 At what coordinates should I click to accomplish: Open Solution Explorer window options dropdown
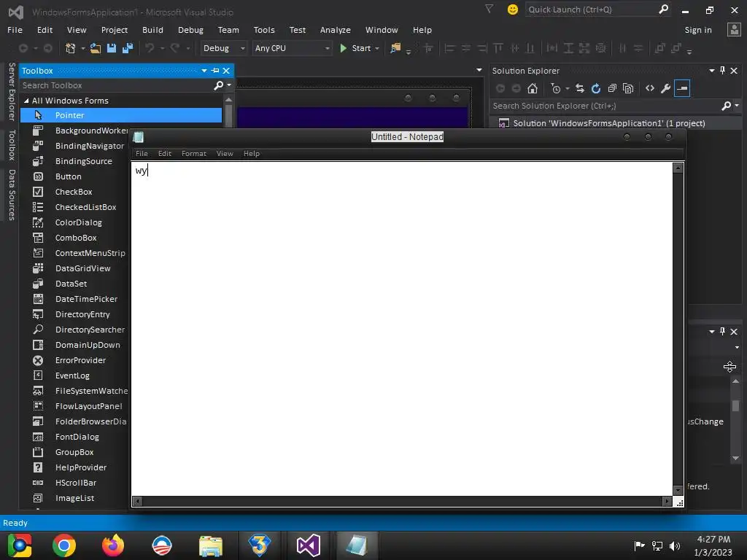tap(712, 71)
